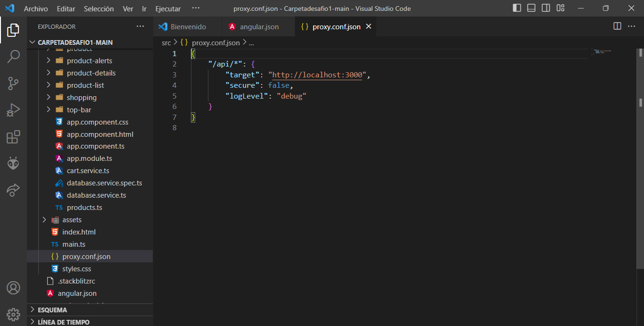Open the Search view icon
644x326 pixels.
point(13,56)
